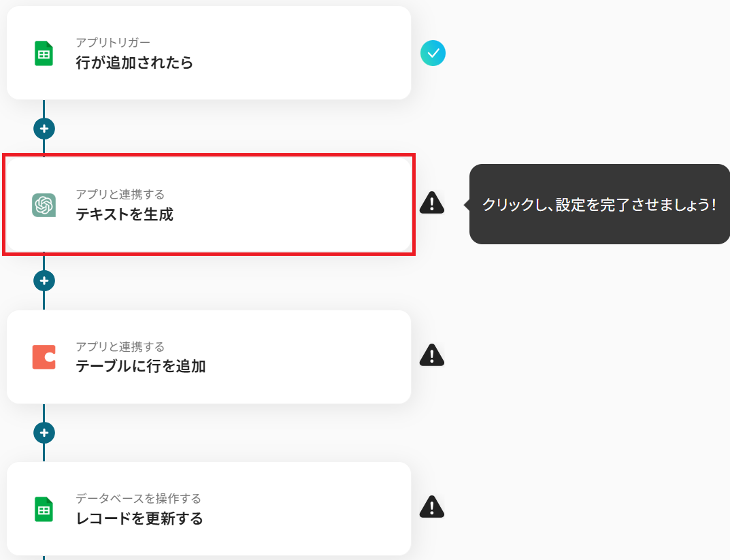The width and height of the screenshot is (730, 560).
Task: Open the 行が追加されたら trigger title
Action: click(134, 63)
